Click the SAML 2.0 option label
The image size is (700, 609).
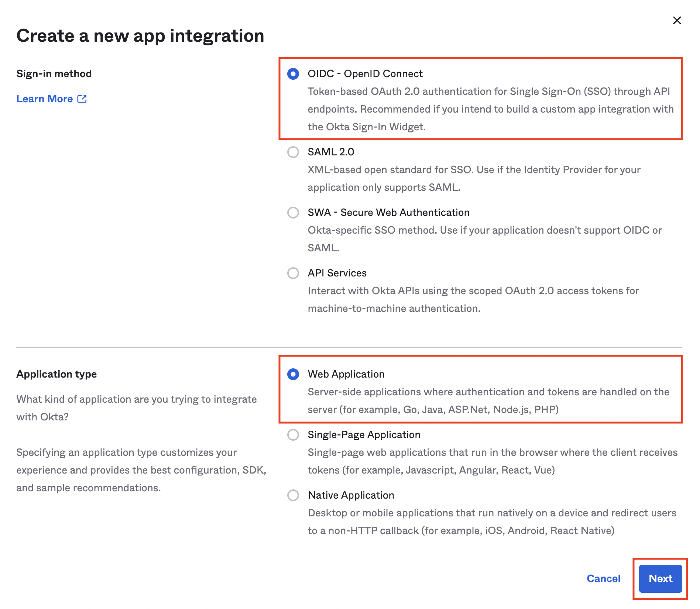[331, 152]
